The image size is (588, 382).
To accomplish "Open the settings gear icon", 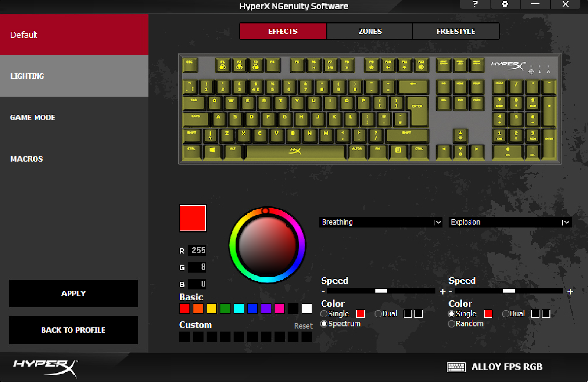I will tap(505, 5).
